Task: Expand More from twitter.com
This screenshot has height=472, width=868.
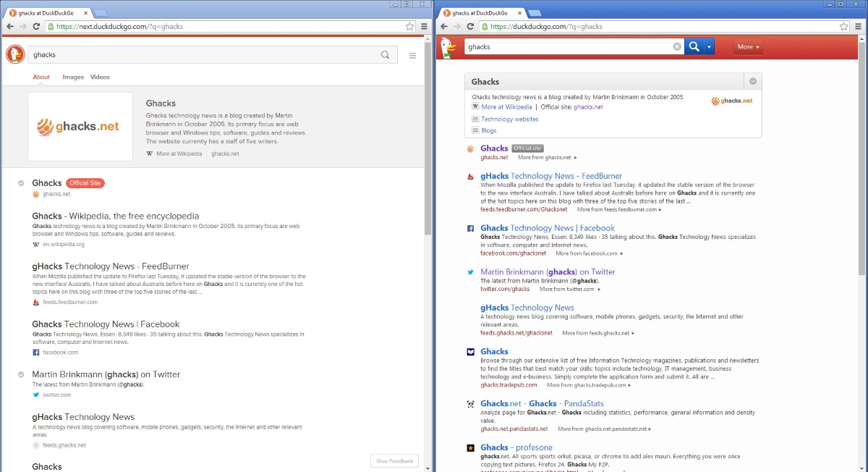Action: 570,290
